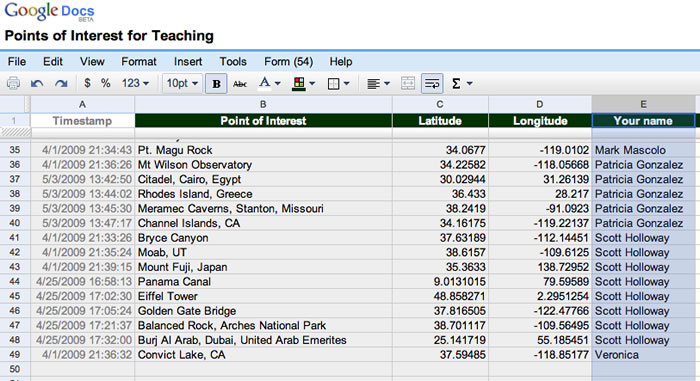Select column B header
The height and width of the screenshot is (381, 700).
point(263,104)
